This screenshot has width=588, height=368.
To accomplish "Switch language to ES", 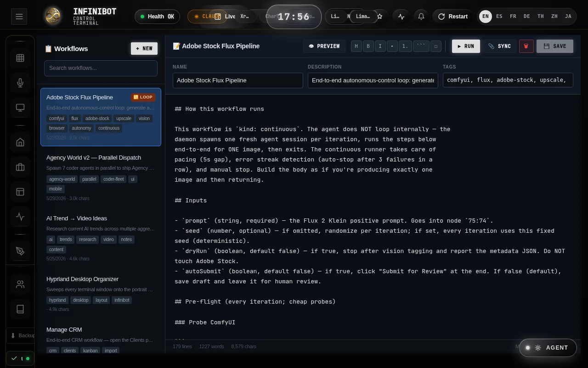I will [x=499, y=17].
